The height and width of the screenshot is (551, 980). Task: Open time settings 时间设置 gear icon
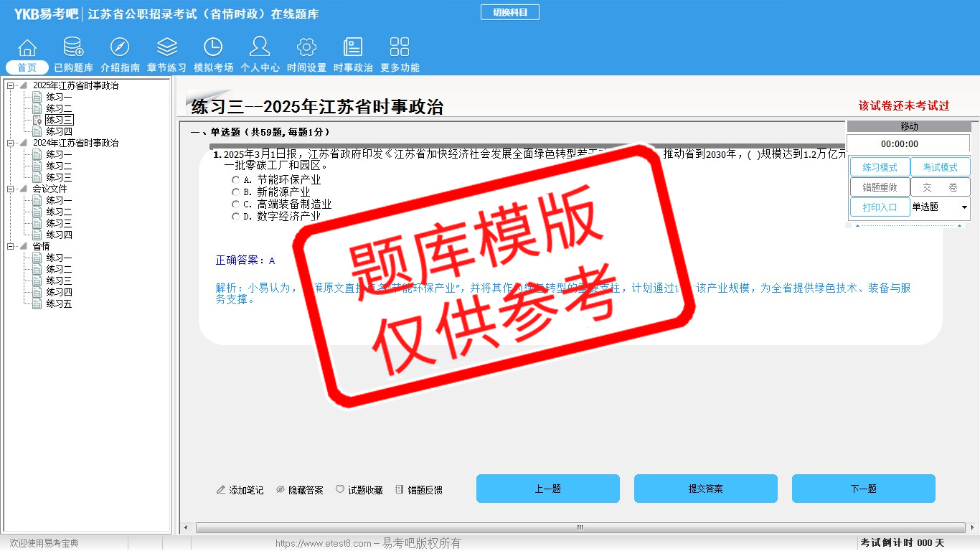coord(306,48)
